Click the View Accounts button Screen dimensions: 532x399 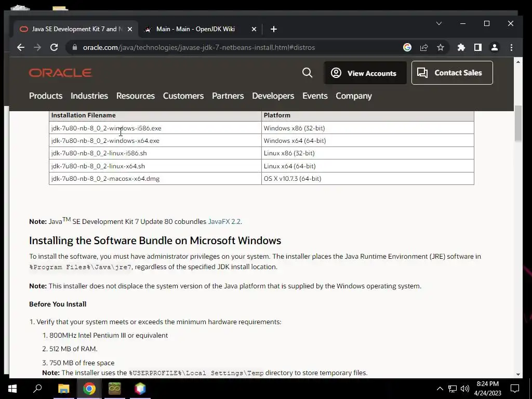[x=365, y=73]
